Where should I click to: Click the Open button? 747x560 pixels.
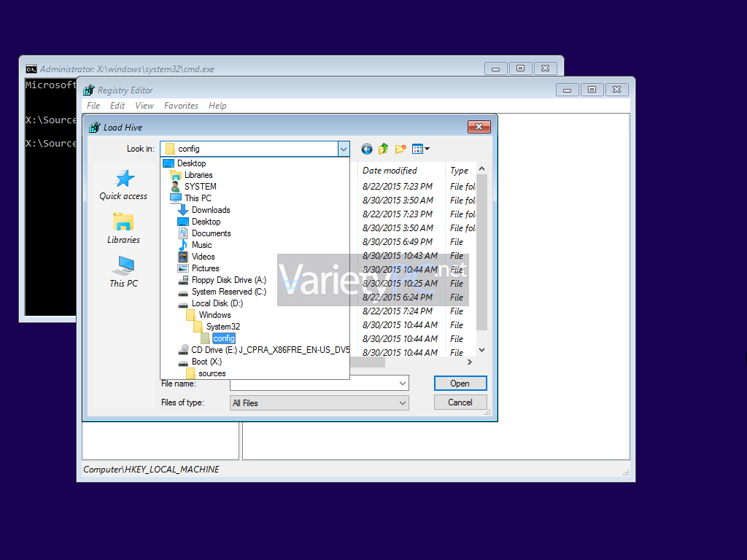click(460, 384)
